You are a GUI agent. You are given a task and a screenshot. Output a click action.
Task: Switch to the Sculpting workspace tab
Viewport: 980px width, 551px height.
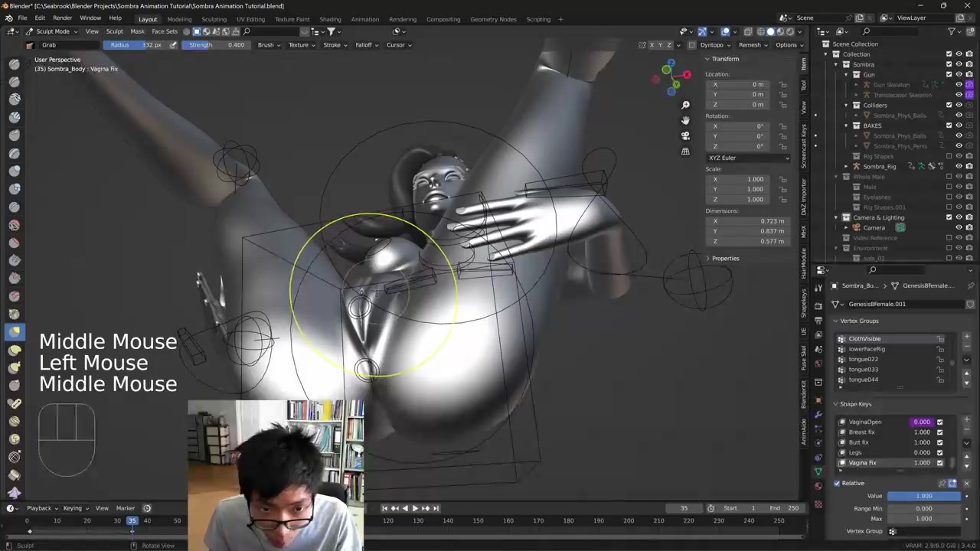pyautogui.click(x=214, y=19)
